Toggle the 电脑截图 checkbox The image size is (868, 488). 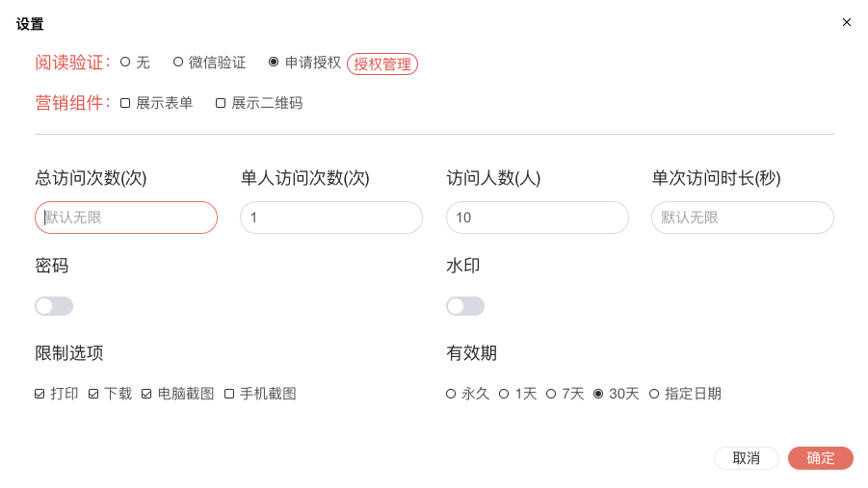pos(146,394)
